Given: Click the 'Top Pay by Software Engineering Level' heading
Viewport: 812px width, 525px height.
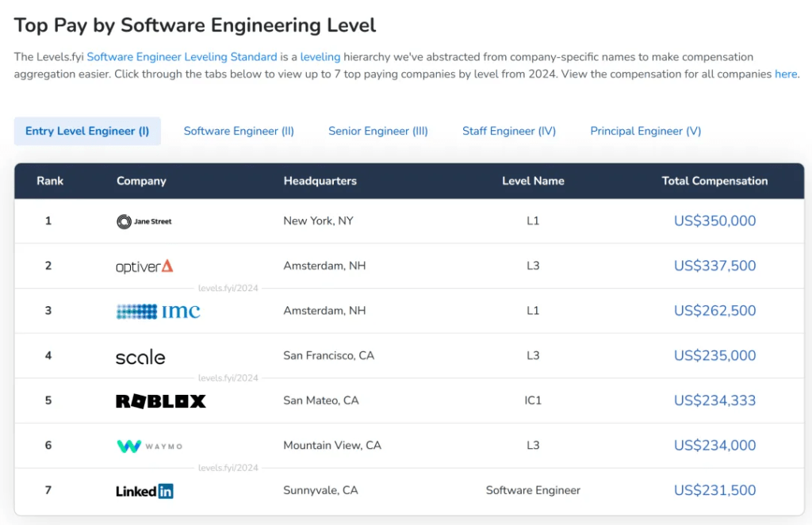Looking at the screenshot, I should 195,25.
